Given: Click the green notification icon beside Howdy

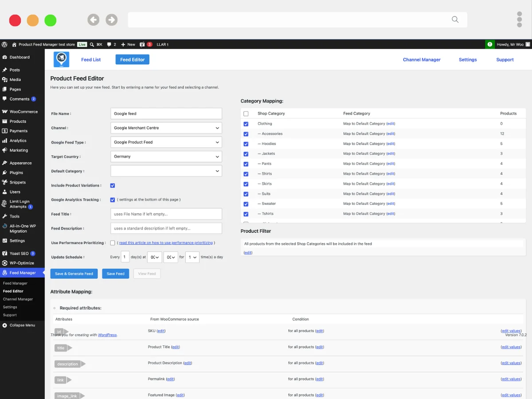Looking at the screenshot, I should click(489, 44).
